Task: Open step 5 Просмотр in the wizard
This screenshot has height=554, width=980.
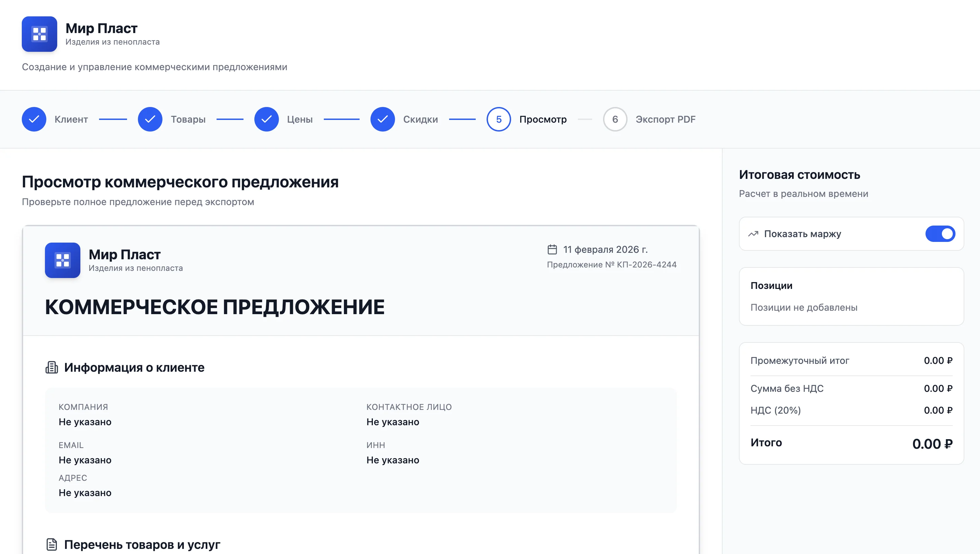Action: (499, 119)
